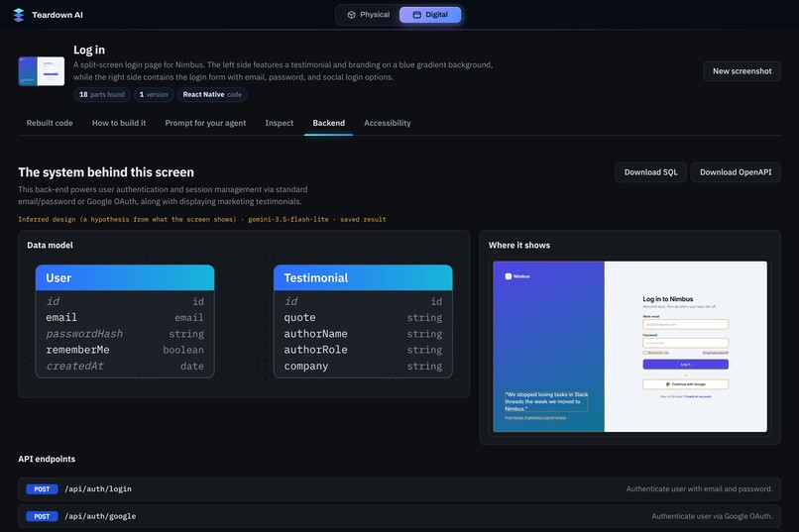Click the Download SQL button
799x532 pixels.
[x=650, y=172]
